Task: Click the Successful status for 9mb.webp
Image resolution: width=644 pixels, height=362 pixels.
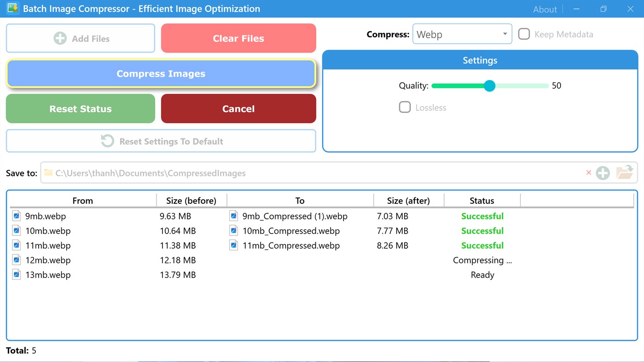Action: (x=482, y=216)
